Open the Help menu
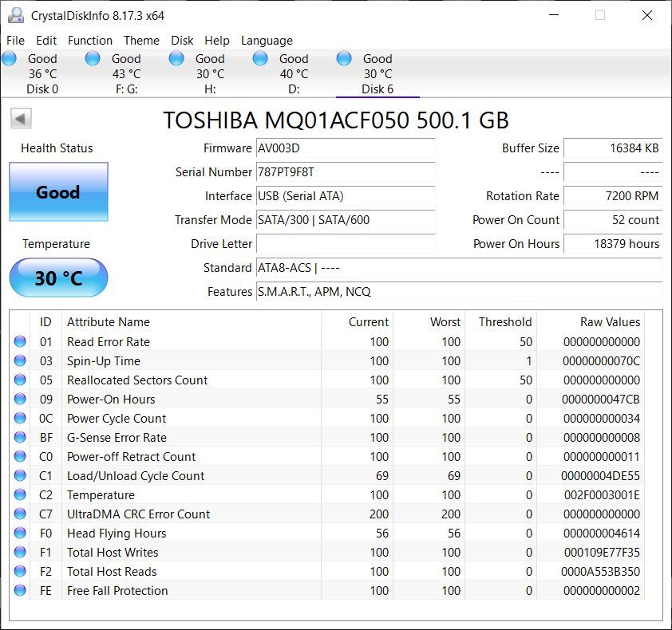Image resolution: width=672 pixels, height=630 pixels. (x=217, y=40)
